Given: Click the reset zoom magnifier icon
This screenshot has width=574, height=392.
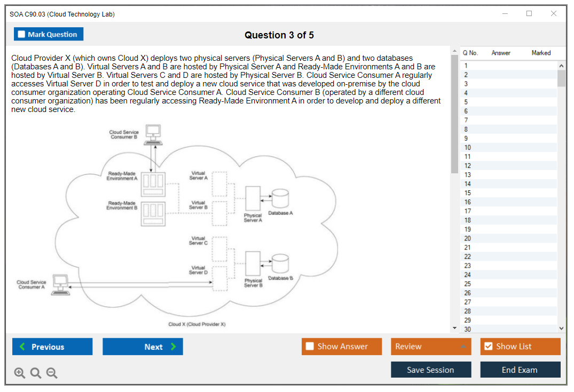Looking at the screenshot, I should click(36, 373).
